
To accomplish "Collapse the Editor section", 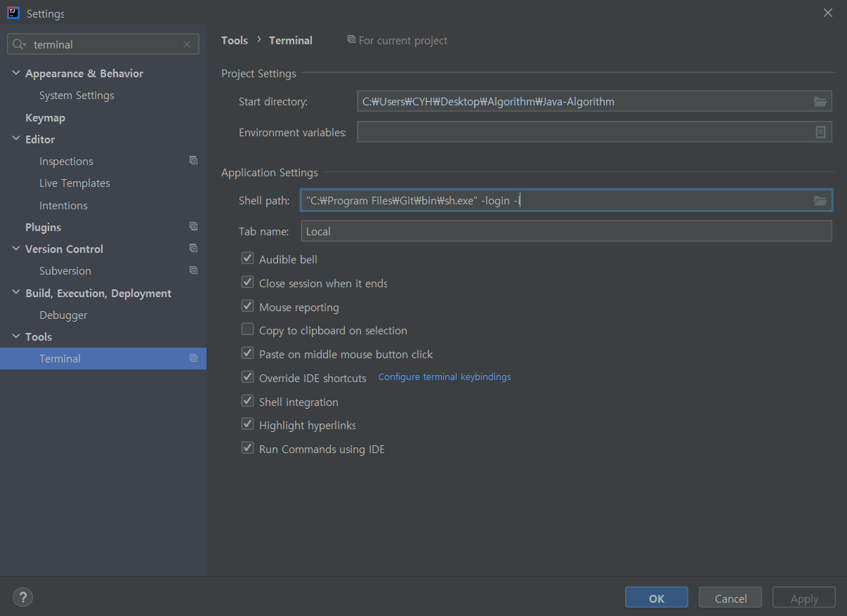I will pyautogui.click(x=15, y=139).
